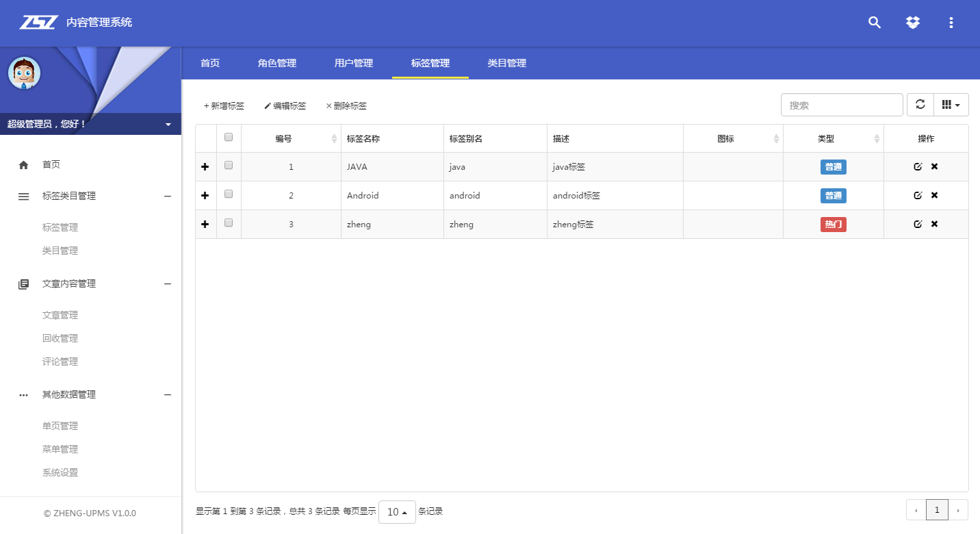The width and height of the screenshot is (980, 534).
Task: Open the columns visibility dropdown
Action: tap(951, 105)
